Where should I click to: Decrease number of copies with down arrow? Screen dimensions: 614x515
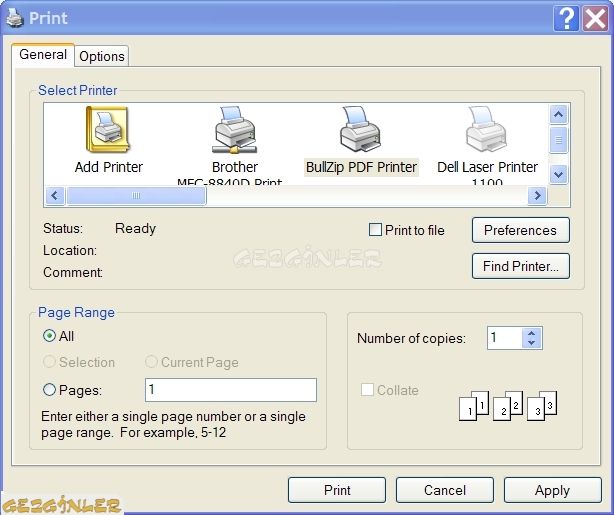point(531,343)
